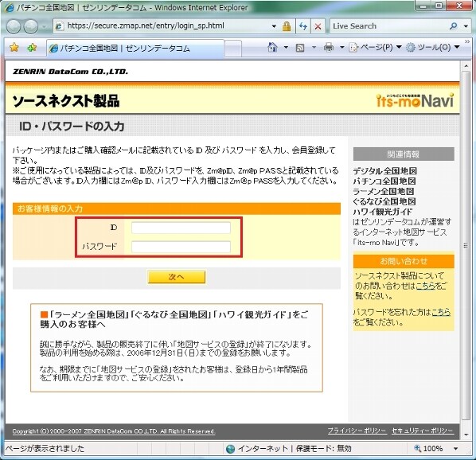The image size is (476, 460).
Task: Click the パスワード input field
Action: [x=181, y=247]
